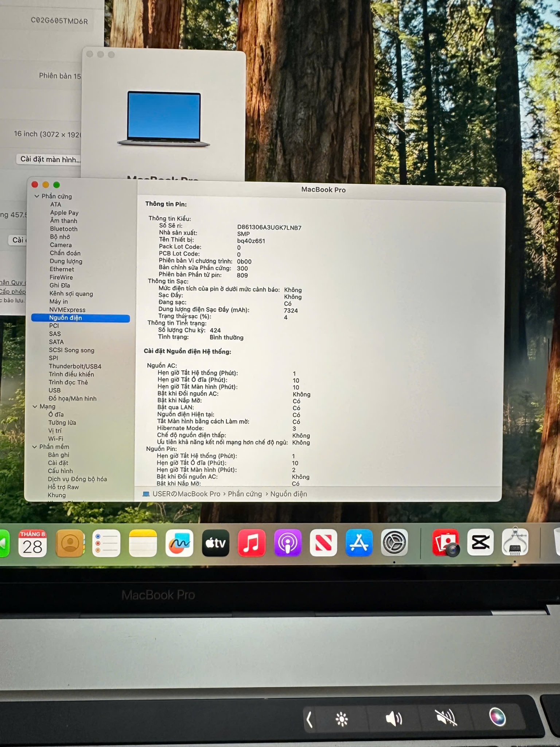This screenshot has height=747, width=560.
Task: Select Máy in in sidebar
Action: click(x=59, y=302)
